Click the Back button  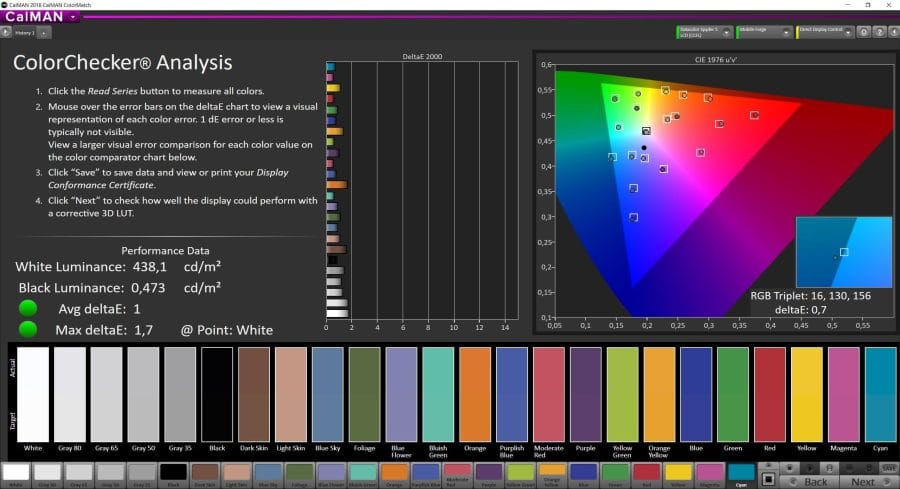pos(816,481)
